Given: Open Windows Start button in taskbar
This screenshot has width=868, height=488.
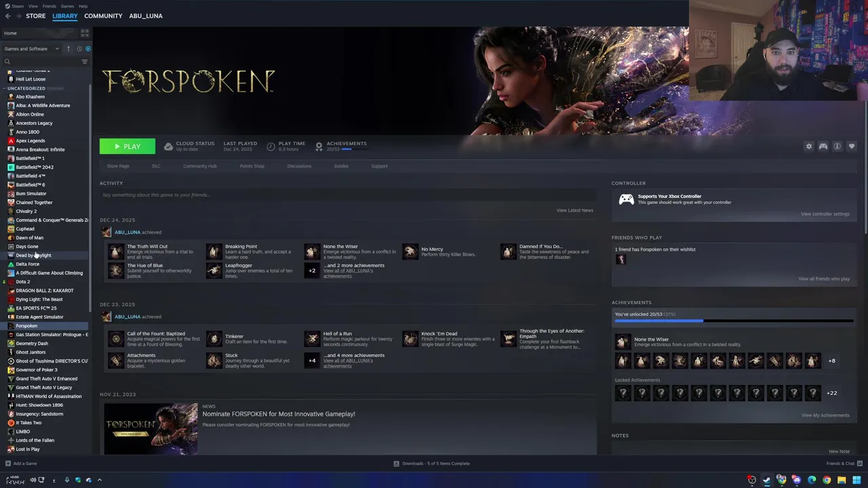Looking at the screenshot, I should pos(856,480).
